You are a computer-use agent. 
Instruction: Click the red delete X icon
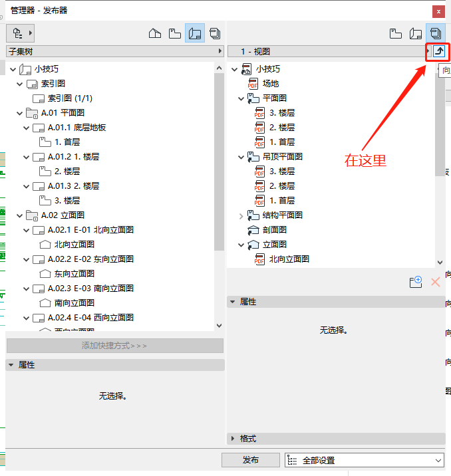436,282
